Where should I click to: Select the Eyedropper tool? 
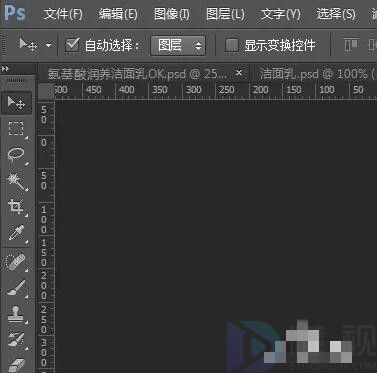click(x=16, y=233)
